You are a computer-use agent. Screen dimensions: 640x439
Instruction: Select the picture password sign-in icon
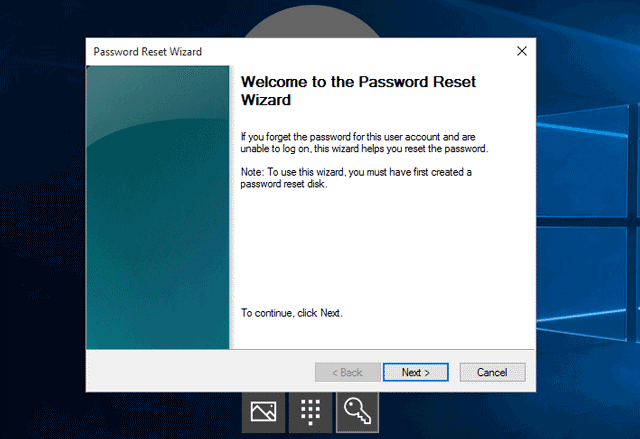[263, 411]
